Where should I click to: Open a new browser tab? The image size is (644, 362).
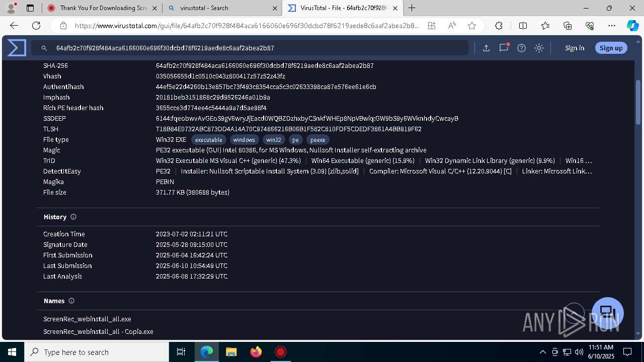point(412,8)
